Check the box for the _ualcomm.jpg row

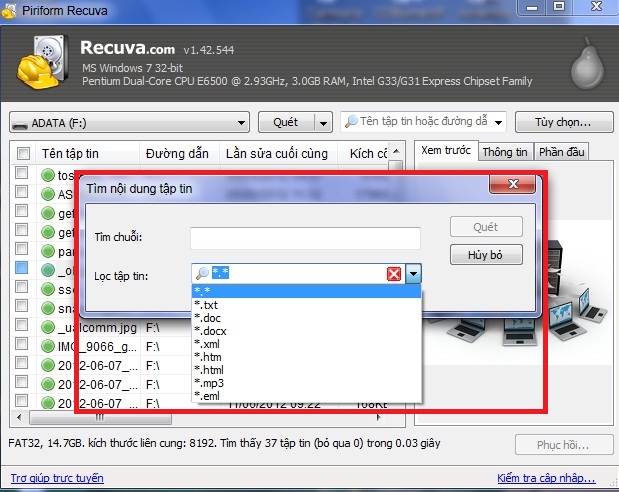click(22, 325)
